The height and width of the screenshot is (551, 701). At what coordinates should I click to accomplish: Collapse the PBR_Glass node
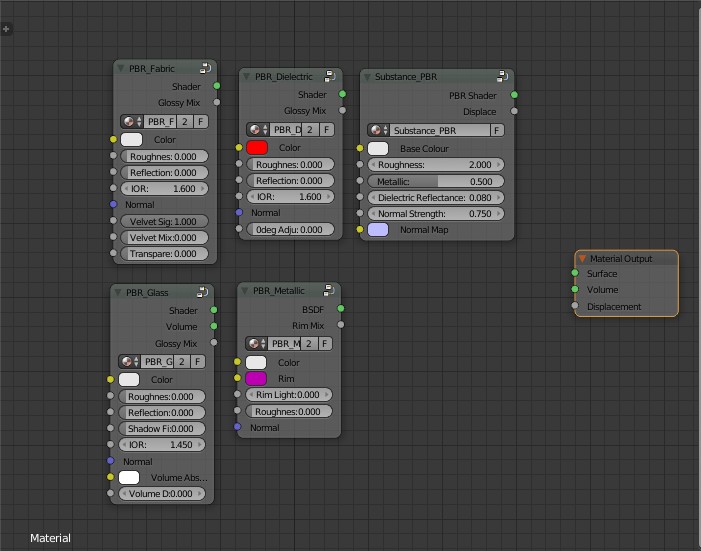[x=118, y=292]
